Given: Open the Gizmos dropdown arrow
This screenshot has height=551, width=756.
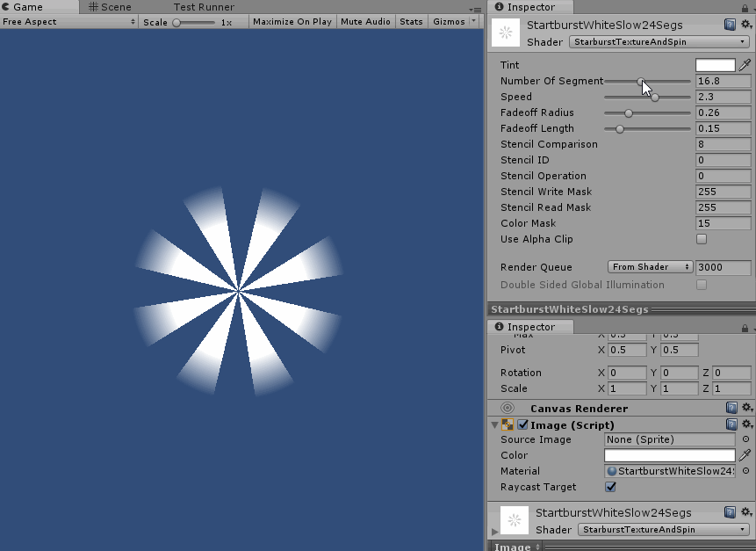Looking at the screenshot, I should (473, 21).
